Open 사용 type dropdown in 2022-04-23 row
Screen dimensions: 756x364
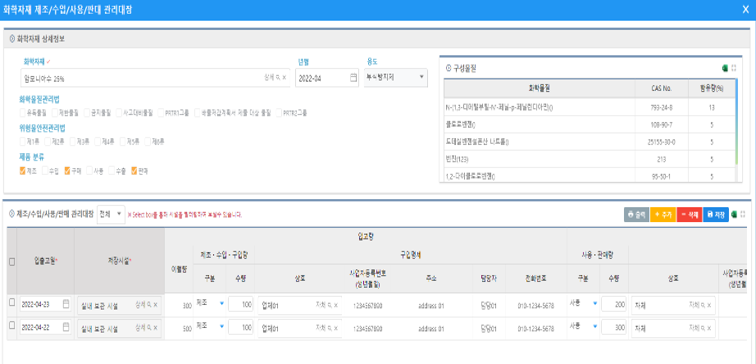583,303
